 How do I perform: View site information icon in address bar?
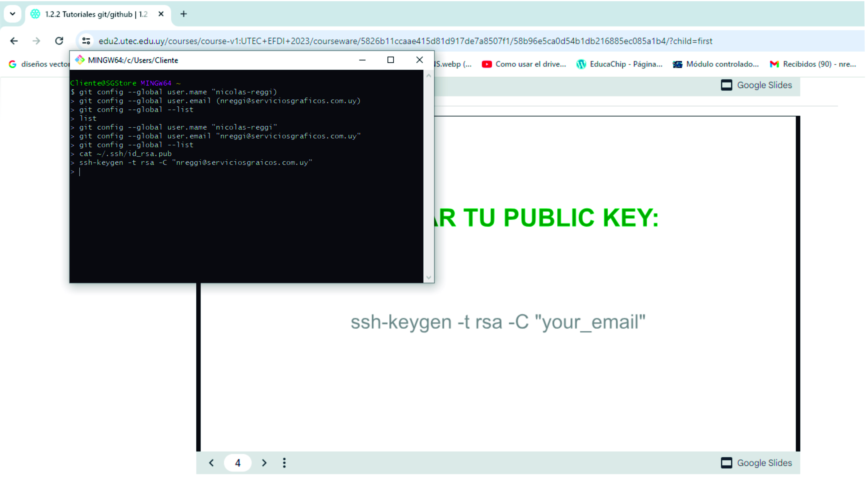86,41
